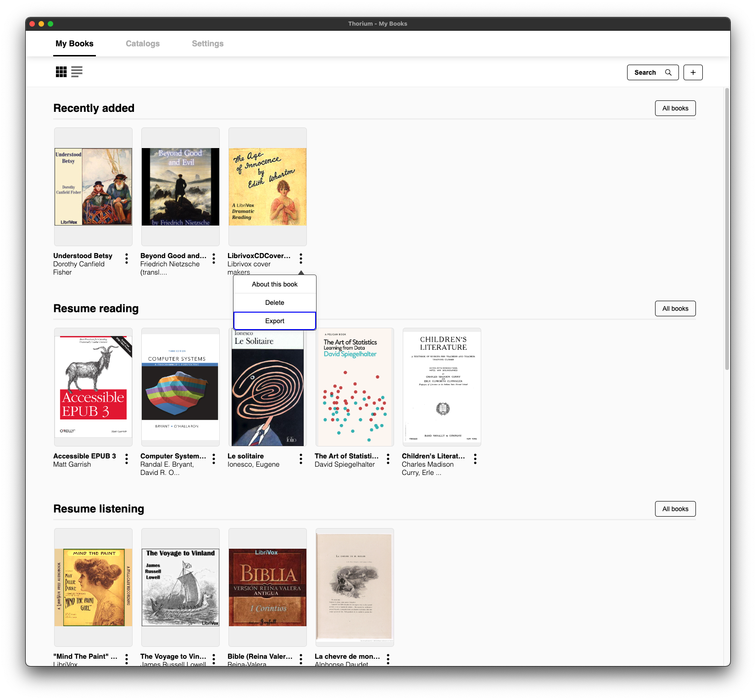This screenshot has width=756, height=700.
Task: Open The Age of Innocence cover
Action: (x=267, y=187)
